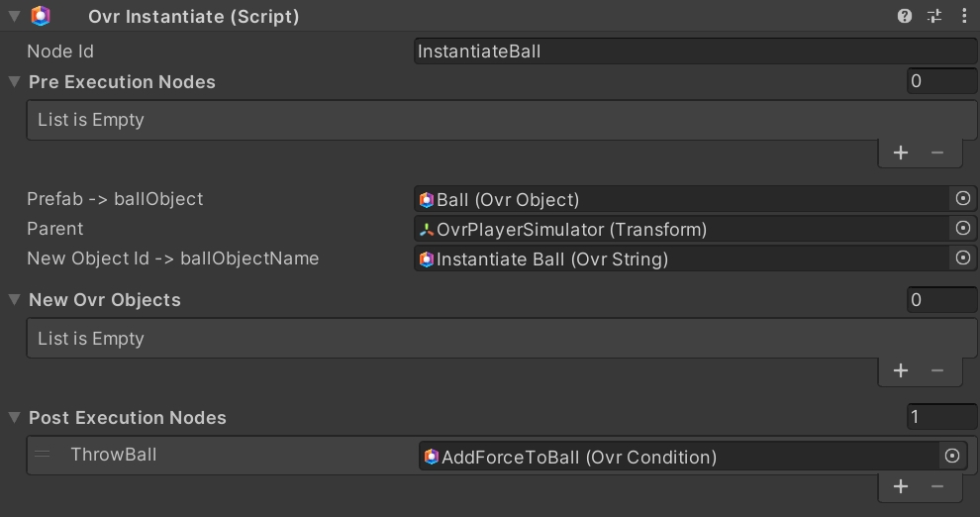This screenshot has width=980, height=517.
Task: Add element to New Ovr Objects list
Action: pos(901,370)
